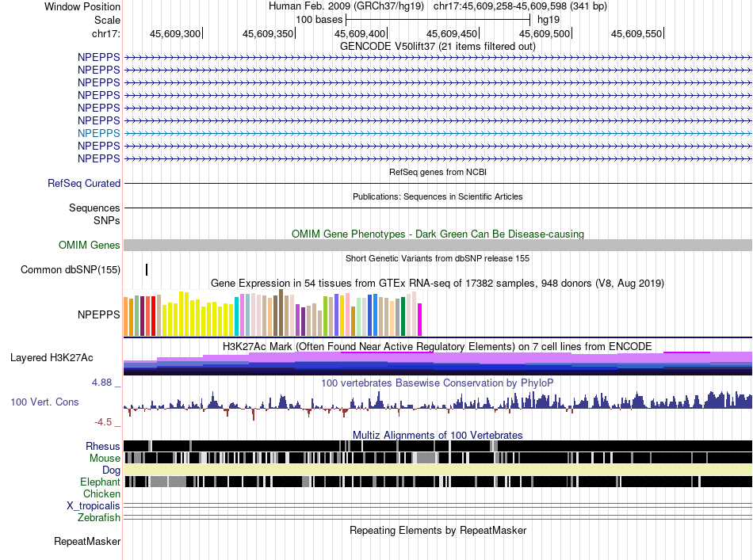753x560 pixels.
Task: Click the GENCODE V50lift37 track title
Action: pos(438,47)
